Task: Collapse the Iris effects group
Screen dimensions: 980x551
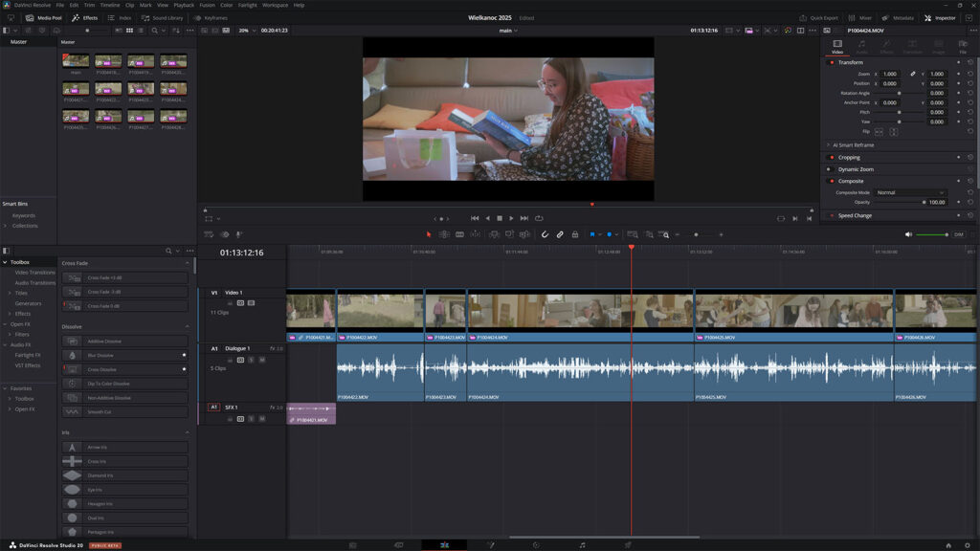Action: pyautogui.click(x=187, y=432)
